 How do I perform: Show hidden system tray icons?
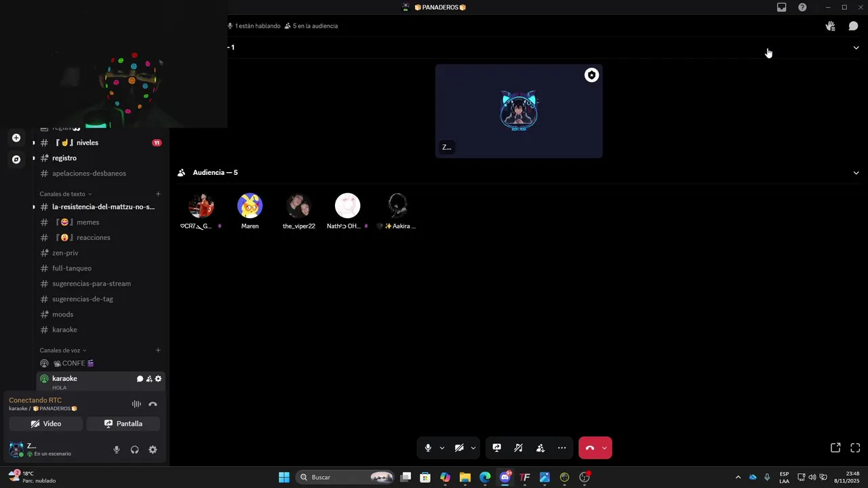coord(738,477)
